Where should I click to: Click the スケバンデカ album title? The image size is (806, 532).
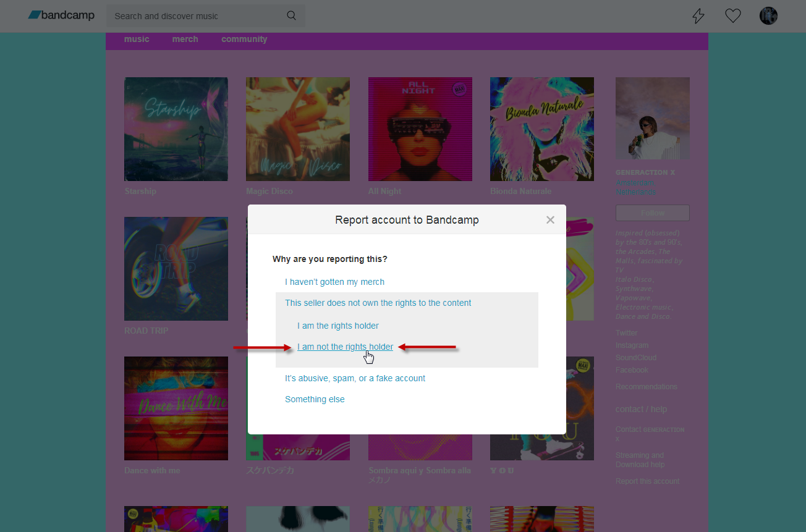coord(270,471)
